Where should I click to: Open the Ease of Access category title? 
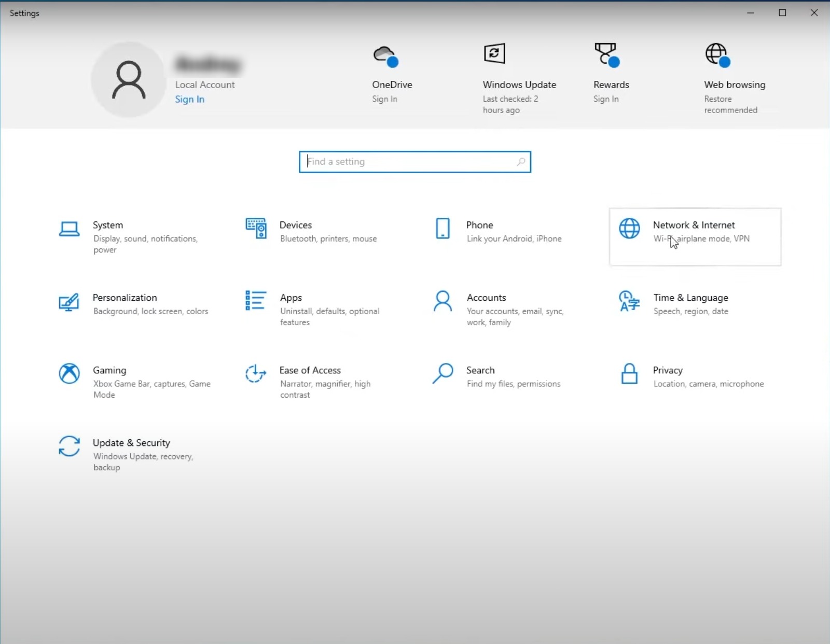(x=310, y=370)
